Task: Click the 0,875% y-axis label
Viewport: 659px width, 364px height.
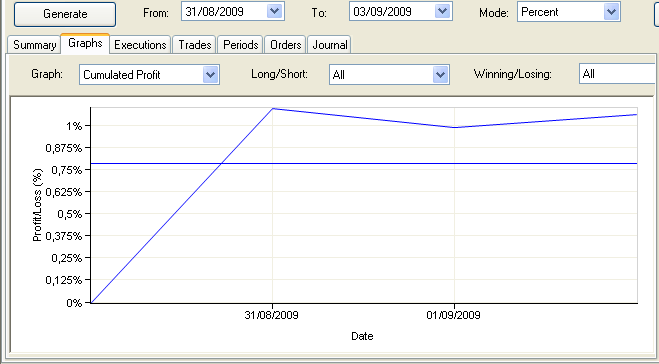Action: pos(64,148)
